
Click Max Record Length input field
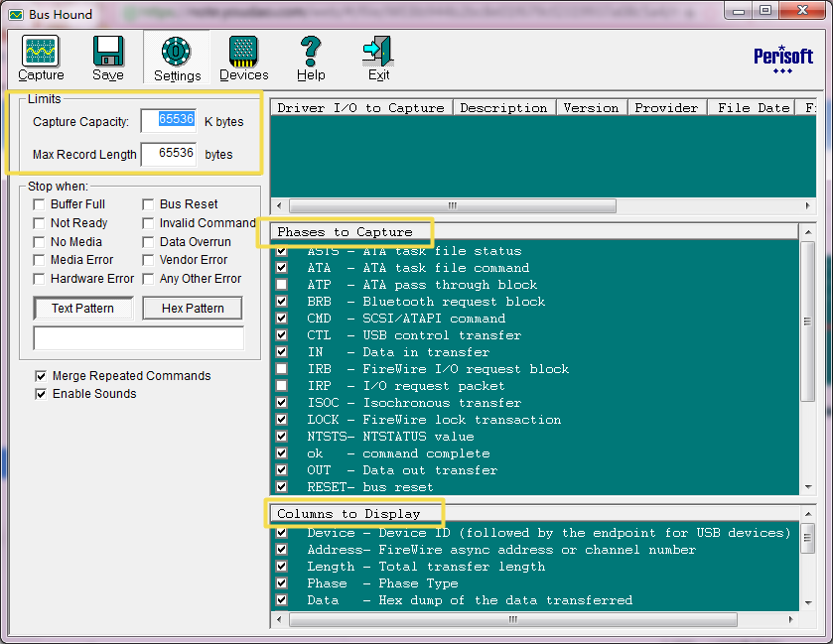169,154
